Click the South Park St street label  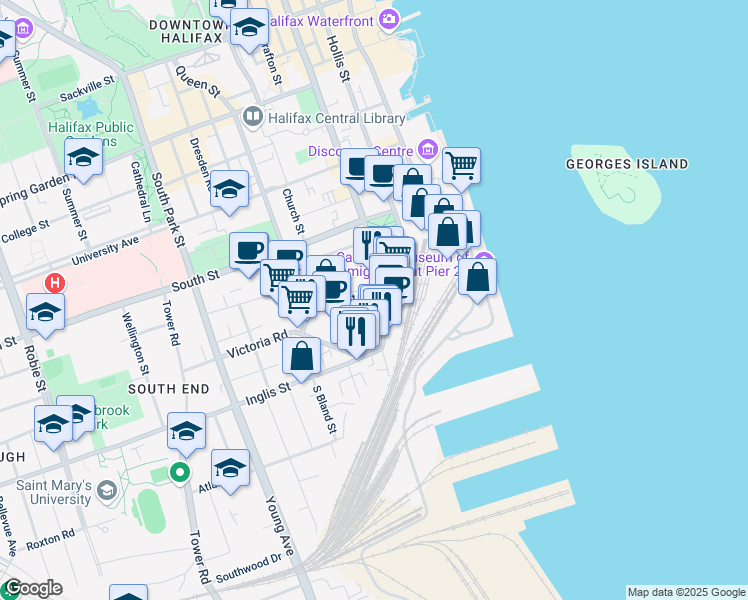pos(168,210)
